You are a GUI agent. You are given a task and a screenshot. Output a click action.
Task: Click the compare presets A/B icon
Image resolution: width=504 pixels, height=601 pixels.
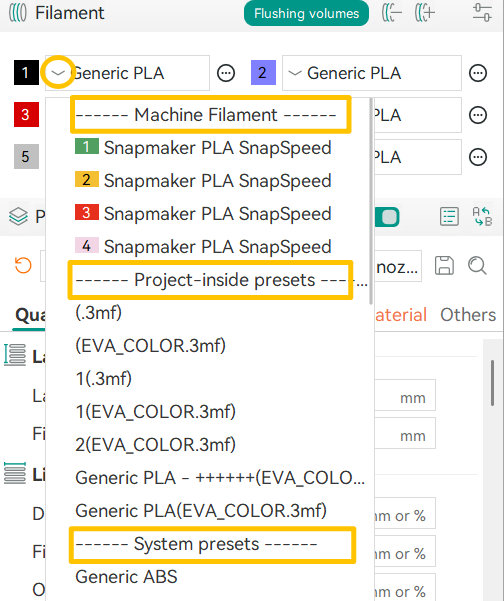482,217
